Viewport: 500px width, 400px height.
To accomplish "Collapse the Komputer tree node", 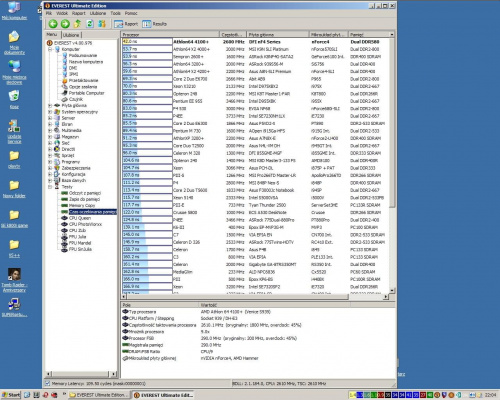I will tap(50, 49).
